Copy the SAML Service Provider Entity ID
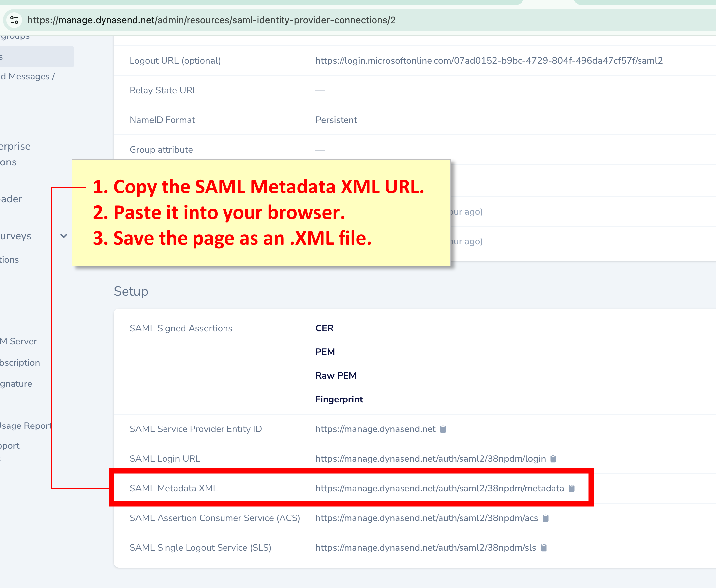This screenshot has width=716, height=588. coord(443,429)
